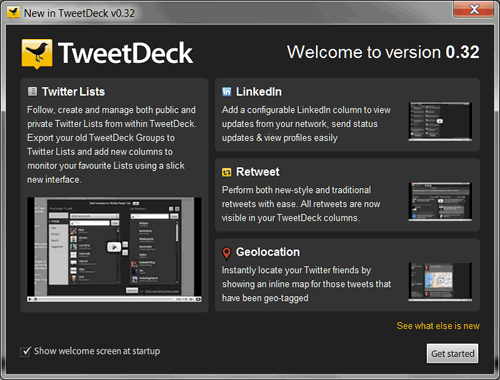Click the 'New in TweetDeck v0.32' window title
The width and height of the screenshot is (500, 380).
pos(79,13)
